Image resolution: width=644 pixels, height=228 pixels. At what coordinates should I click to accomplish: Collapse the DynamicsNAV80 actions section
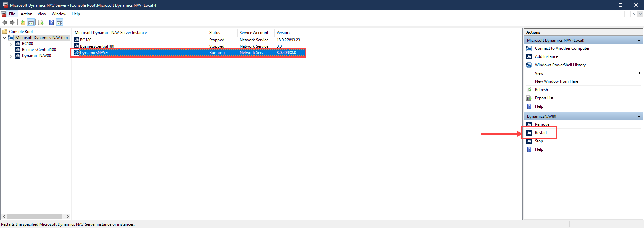tap(639, 116)
